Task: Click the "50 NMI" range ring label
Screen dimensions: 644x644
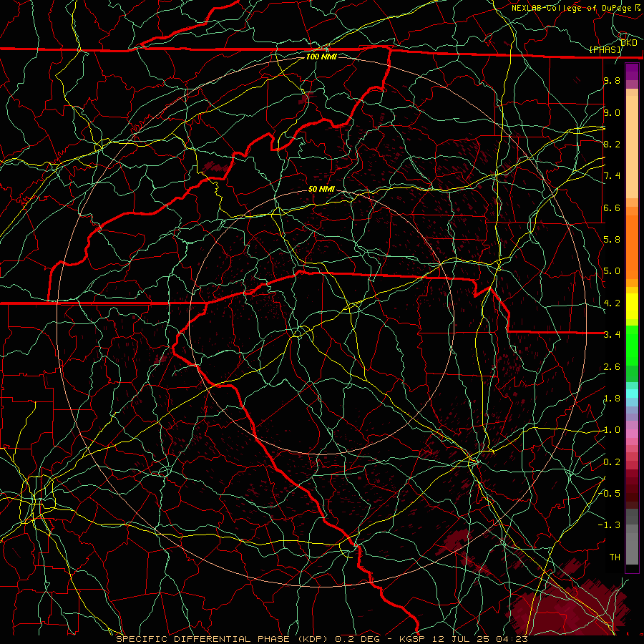Action: pyautogui.click(x=321, y=189)
